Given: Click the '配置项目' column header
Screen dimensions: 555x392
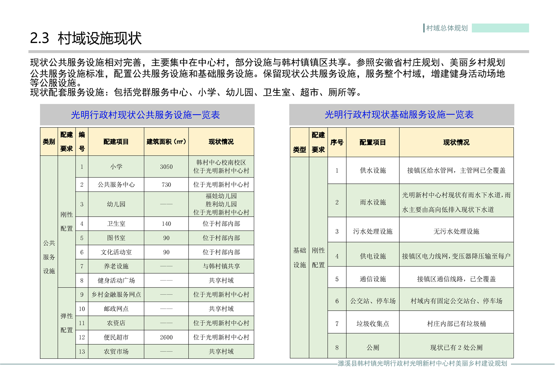Looking at the screenshot, I should pos(373,142).
